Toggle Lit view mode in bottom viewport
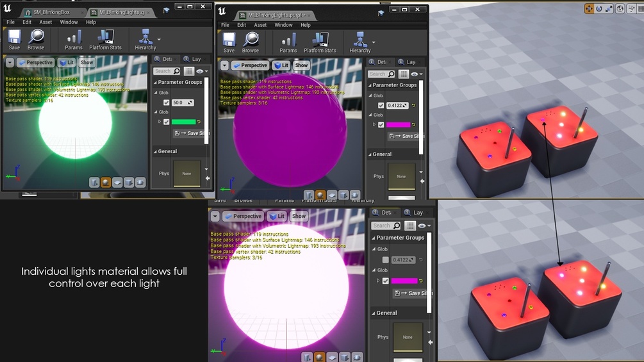This screenshot has height=362, width=644. click(x=276, y=217)
